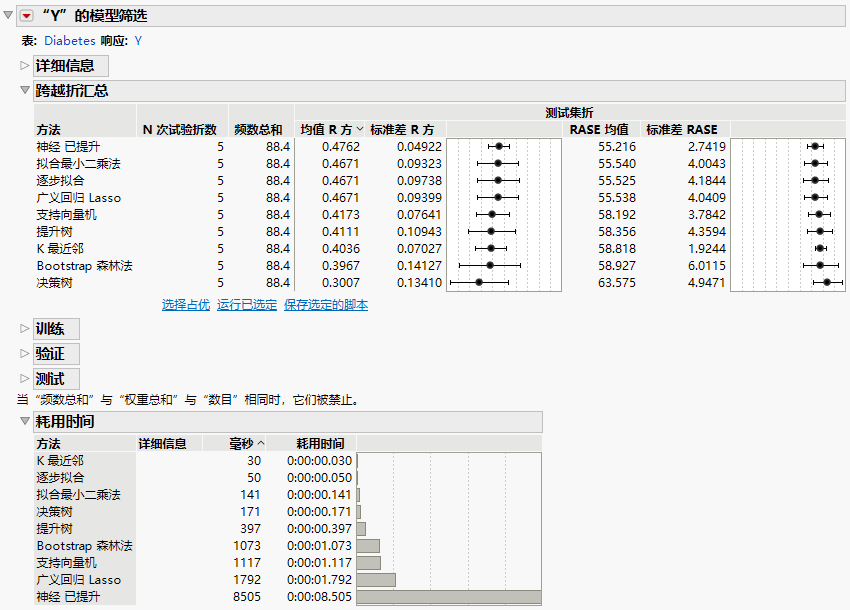Click the Y response link

(x=138, y=41)
